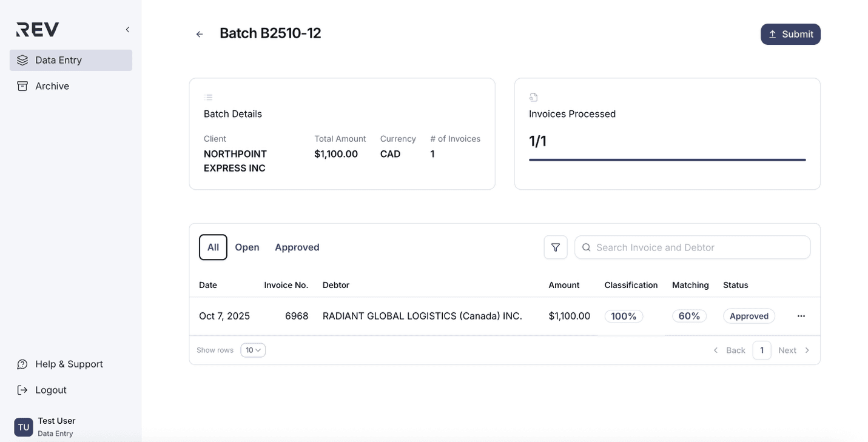The width and height of the screenshot is (868, 442).
Task: Click the Invoices Processed progress bar
Action: tap(667, 160)
